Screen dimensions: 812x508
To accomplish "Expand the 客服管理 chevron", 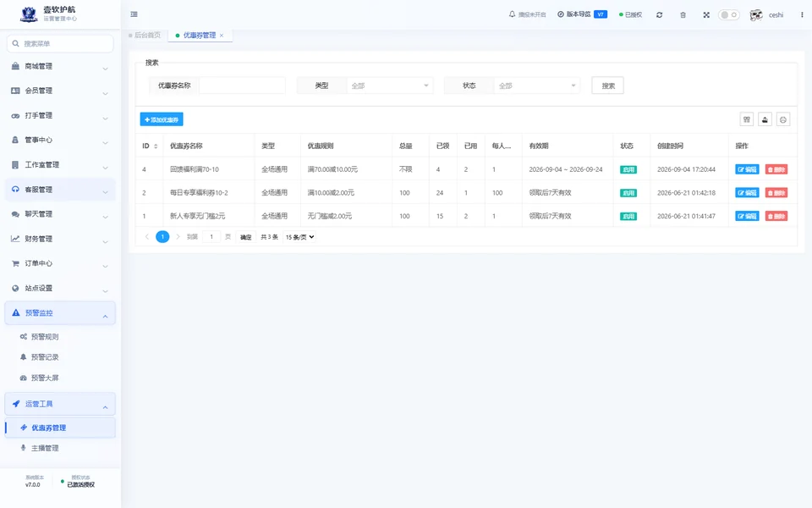I will point(105,192).
